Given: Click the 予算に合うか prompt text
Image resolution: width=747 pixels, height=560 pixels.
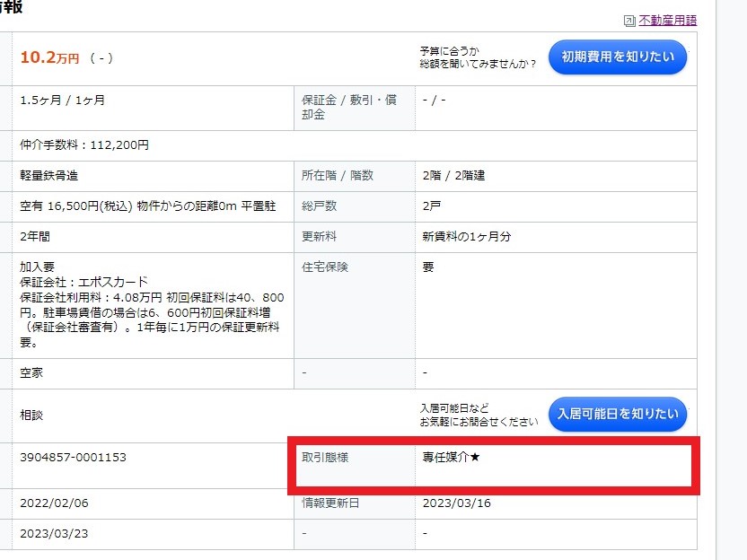Looking at the screenshot, I should point(449,51).
